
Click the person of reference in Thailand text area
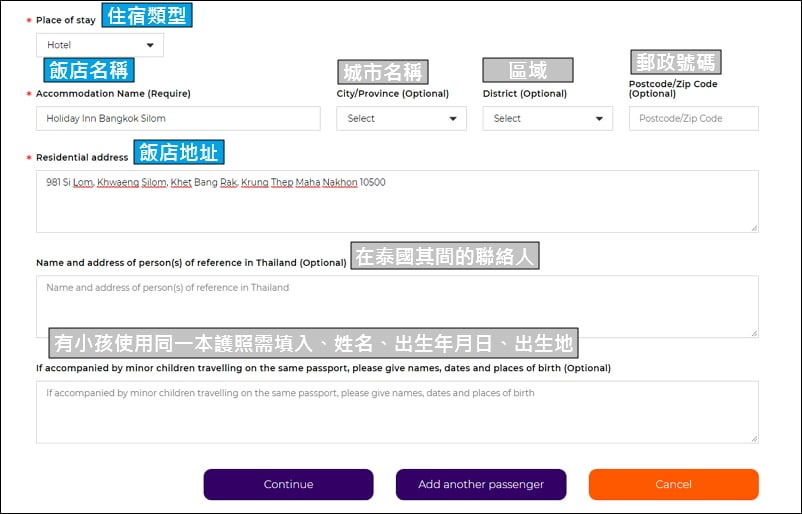point(397,307)
